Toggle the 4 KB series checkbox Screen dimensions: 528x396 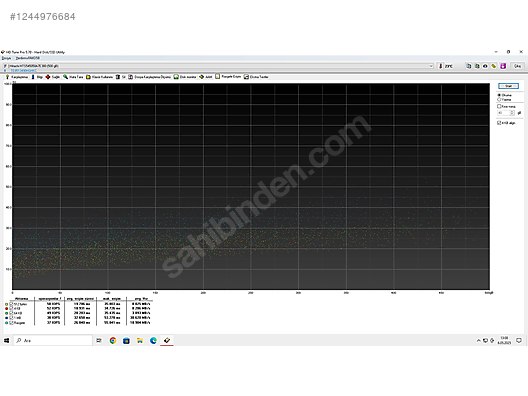11,308
